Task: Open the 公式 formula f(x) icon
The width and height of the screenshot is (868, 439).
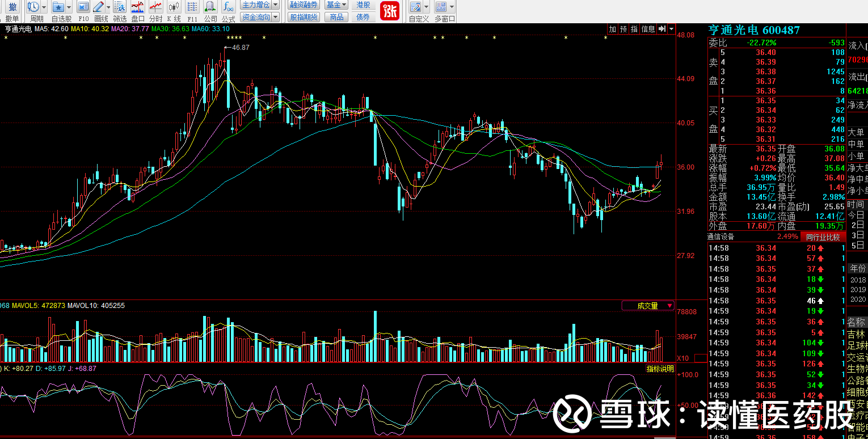Action: 228,7
